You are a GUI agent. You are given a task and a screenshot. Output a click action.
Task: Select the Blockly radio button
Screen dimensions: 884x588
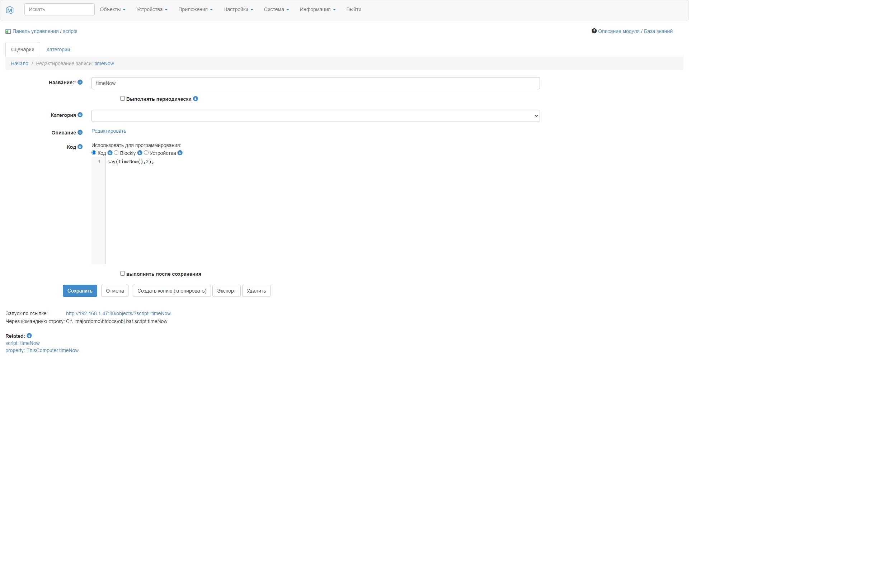click(116, 153)
